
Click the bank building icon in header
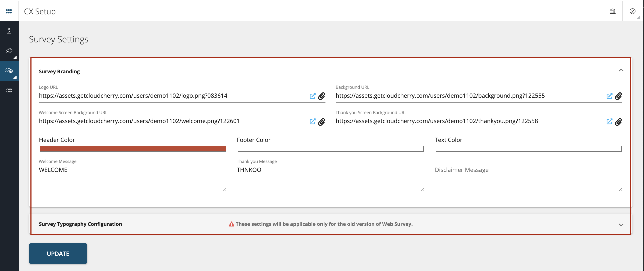point(613,11)
